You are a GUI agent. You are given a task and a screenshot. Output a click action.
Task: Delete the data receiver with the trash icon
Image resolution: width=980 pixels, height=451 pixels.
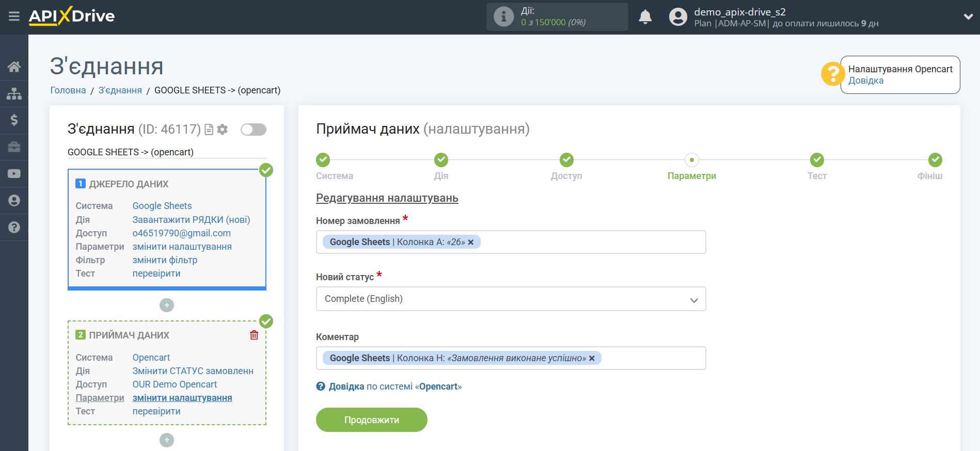click(x=254, y=335)
